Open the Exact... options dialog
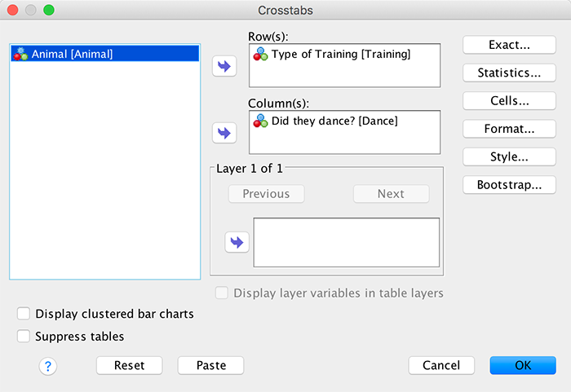571x392 pixels. [x=510, y=44]
